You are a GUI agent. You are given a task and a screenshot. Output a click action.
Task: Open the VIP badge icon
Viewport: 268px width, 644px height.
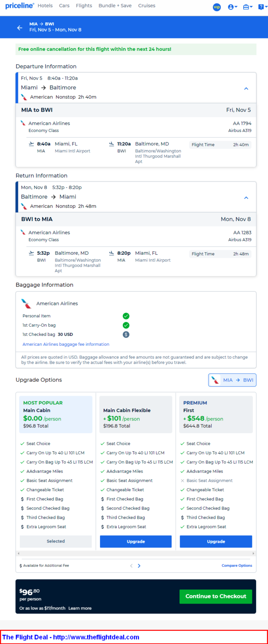(x=217, y=7)
